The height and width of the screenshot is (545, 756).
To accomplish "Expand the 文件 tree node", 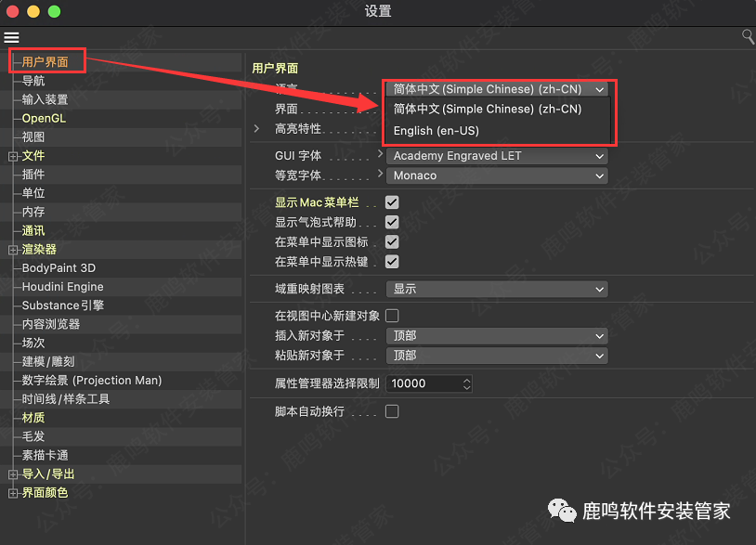I will pos(13,156).
